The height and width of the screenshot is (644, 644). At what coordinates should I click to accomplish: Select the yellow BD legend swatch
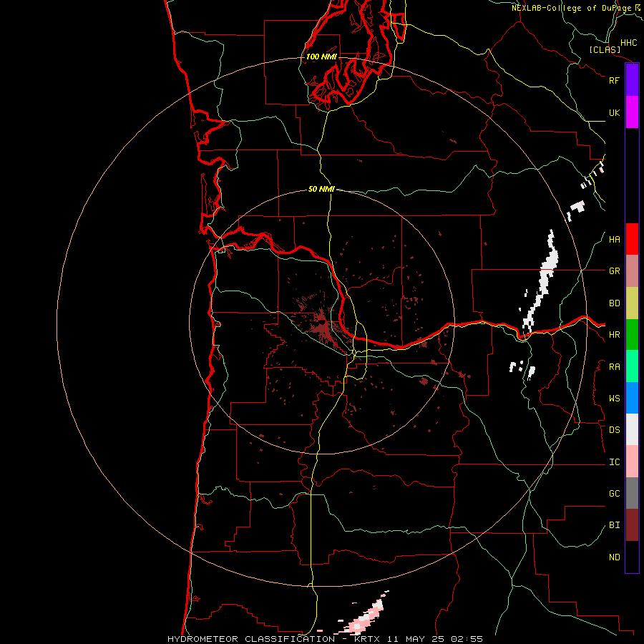632,303
